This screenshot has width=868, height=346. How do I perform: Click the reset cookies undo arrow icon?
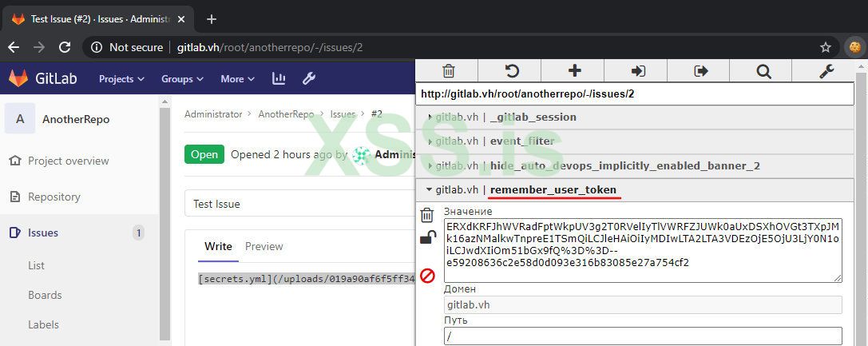pyautogui.click(x=512, y=71)
